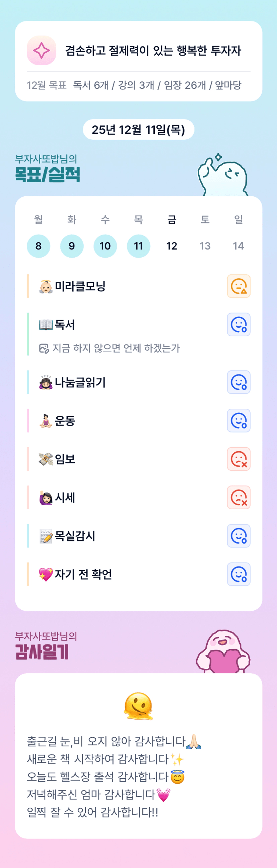
Task: Click the 미라클모닝 goal label
Action: coord(80,286)
